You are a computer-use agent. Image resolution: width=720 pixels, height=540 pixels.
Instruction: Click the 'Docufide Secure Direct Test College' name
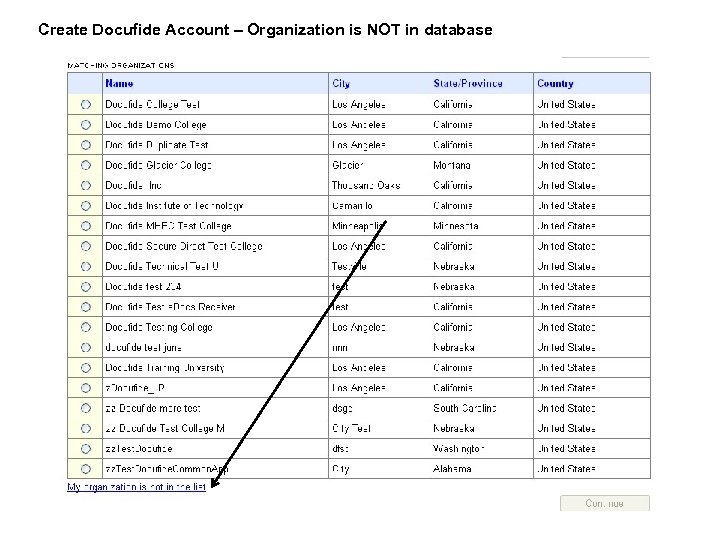(184, 246)
